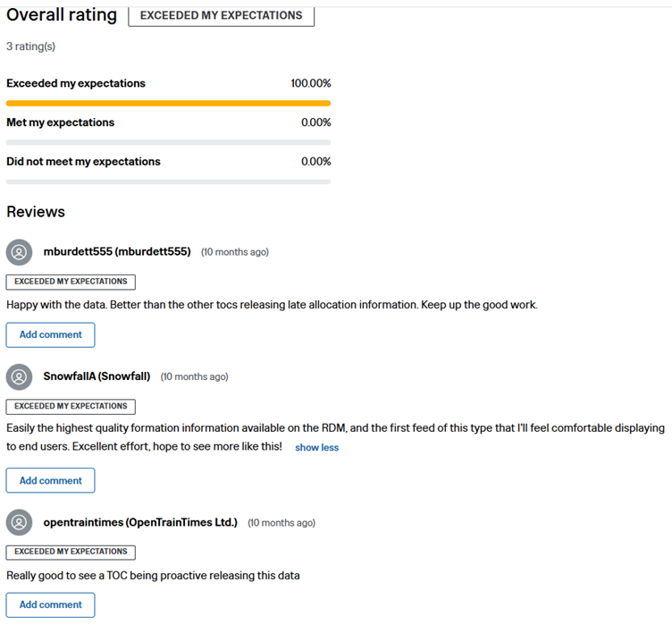The image size is (672, 625).
Task: Click the 100.00% rating percentage
Action: pyautogui.click(x=311, y=83)
